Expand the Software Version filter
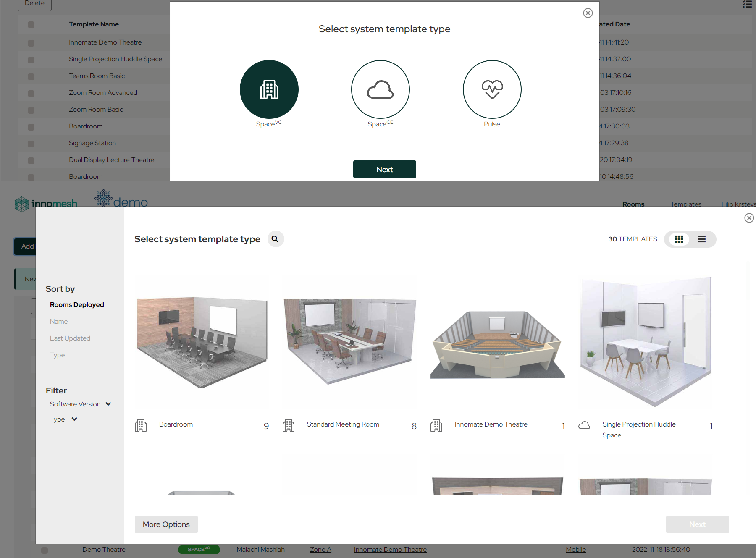Viewport: 756px width, 558px height. click(80, 404)
